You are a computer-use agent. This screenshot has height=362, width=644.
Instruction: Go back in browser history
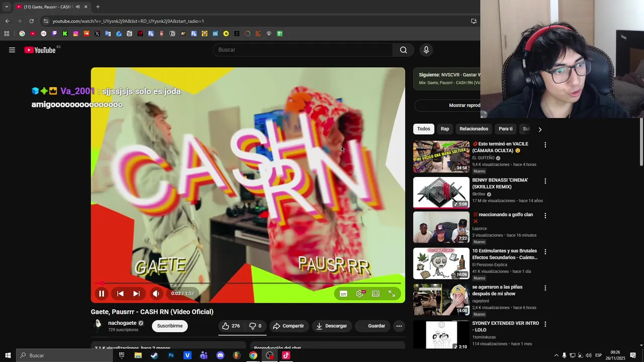click(7, 21)
